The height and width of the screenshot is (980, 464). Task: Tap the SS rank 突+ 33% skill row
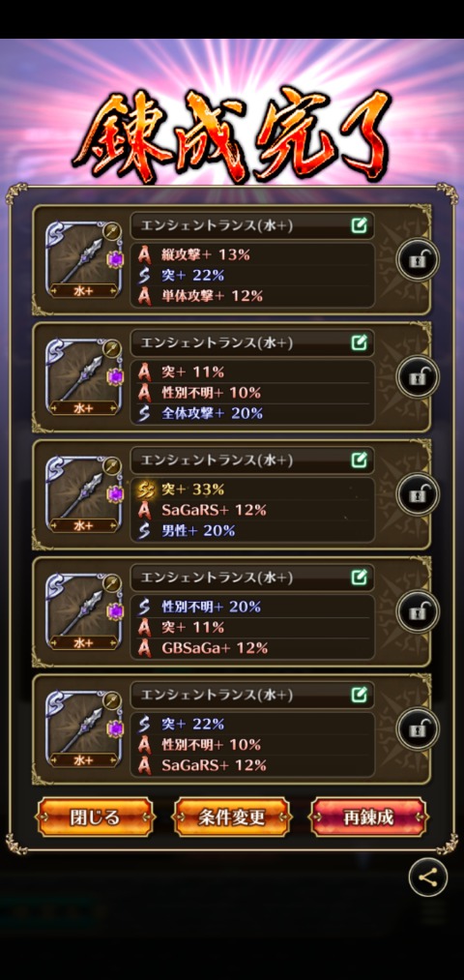point(252,489)
